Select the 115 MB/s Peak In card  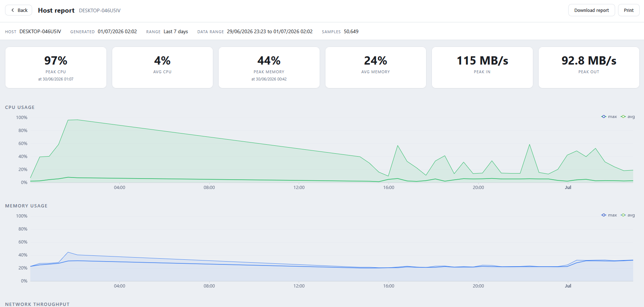pyautogui.click(x=482, y=67)
